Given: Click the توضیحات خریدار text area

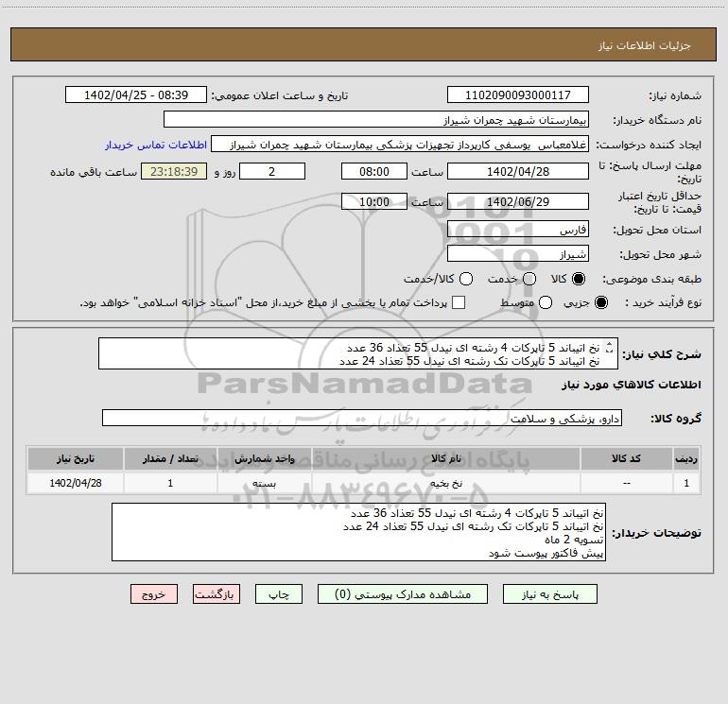Looking at the screenshot, I should click(x=358, y=532).
